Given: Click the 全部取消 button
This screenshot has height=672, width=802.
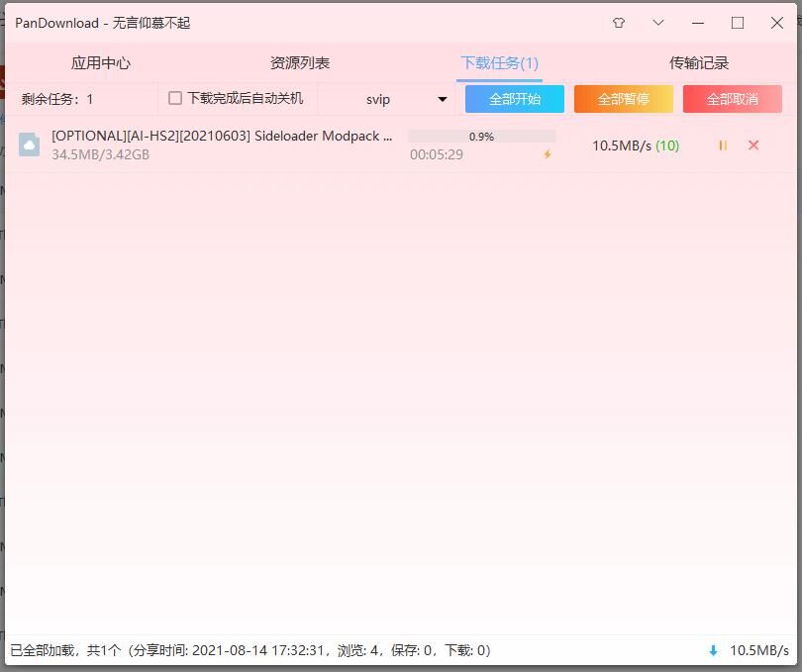Looking at the screenshot, I should 733,99.
